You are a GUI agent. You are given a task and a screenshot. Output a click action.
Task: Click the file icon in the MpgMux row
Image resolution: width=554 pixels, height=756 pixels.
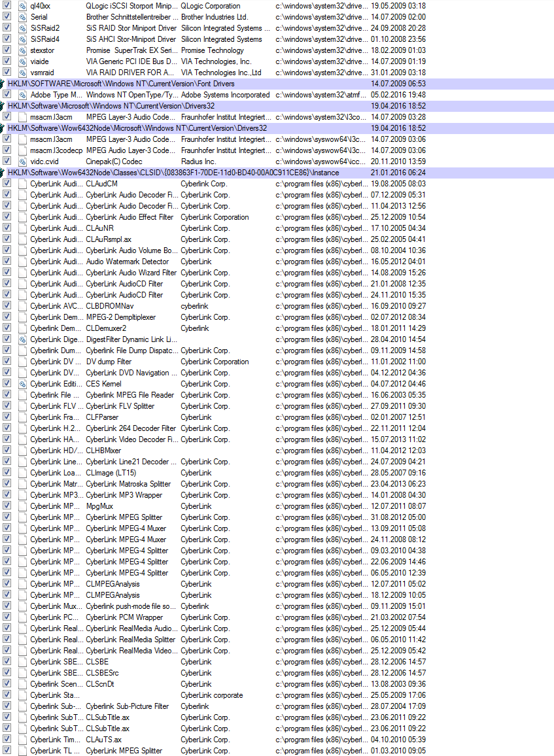tap(22, 506)
